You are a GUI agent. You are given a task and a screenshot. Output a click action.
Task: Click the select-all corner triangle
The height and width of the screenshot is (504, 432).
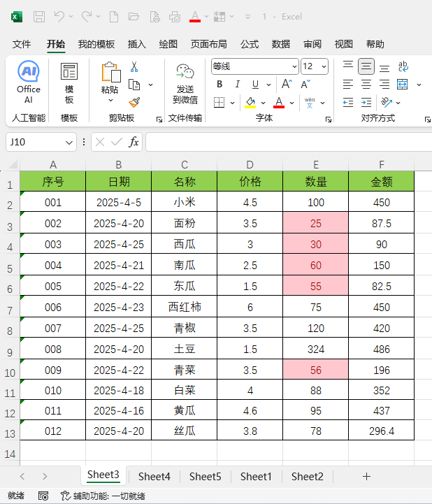pos(13,165)
